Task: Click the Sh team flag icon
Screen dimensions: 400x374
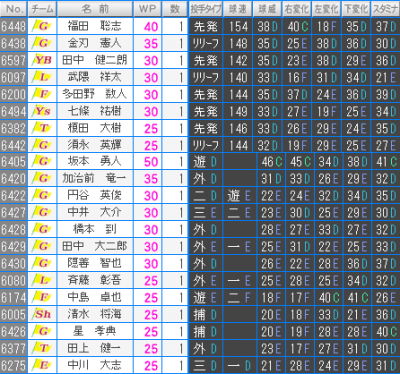Action: [42, 314]
